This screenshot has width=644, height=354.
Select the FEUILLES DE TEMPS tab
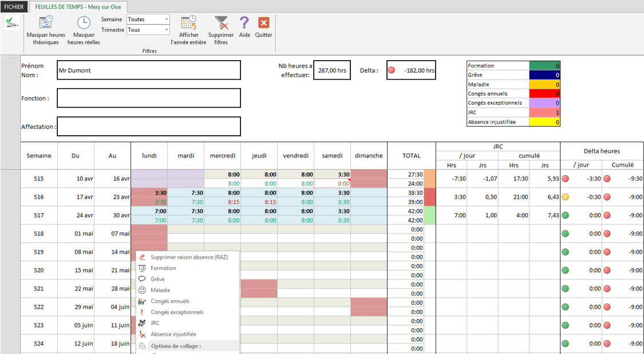78,7
